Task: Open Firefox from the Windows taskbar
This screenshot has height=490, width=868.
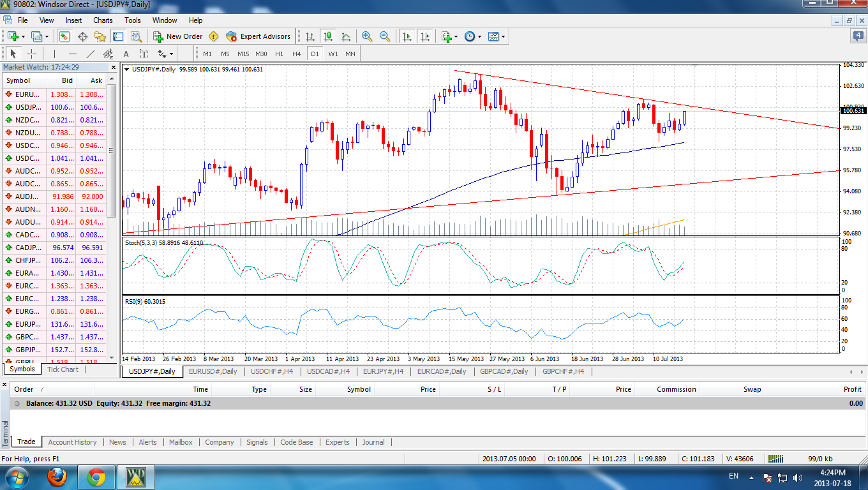Action: (x=57, y=477)
